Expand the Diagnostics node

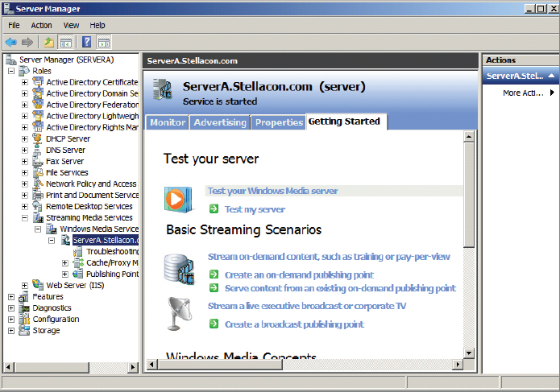click(11, 307)
